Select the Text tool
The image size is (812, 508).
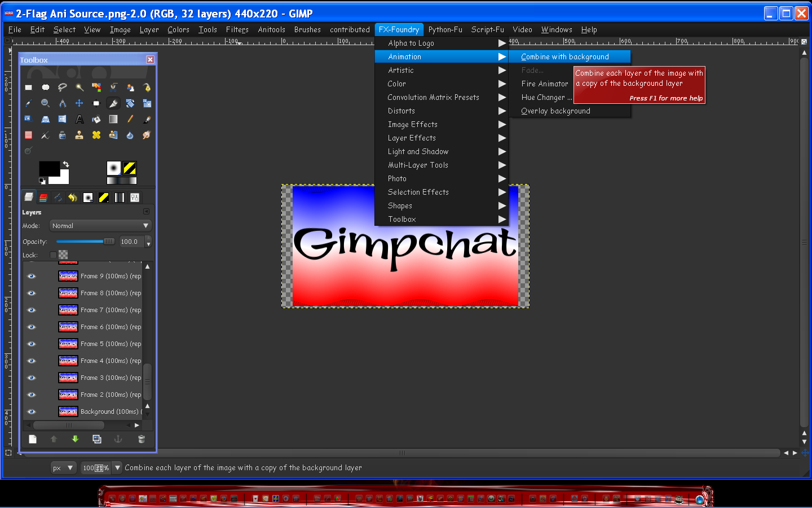80,119
